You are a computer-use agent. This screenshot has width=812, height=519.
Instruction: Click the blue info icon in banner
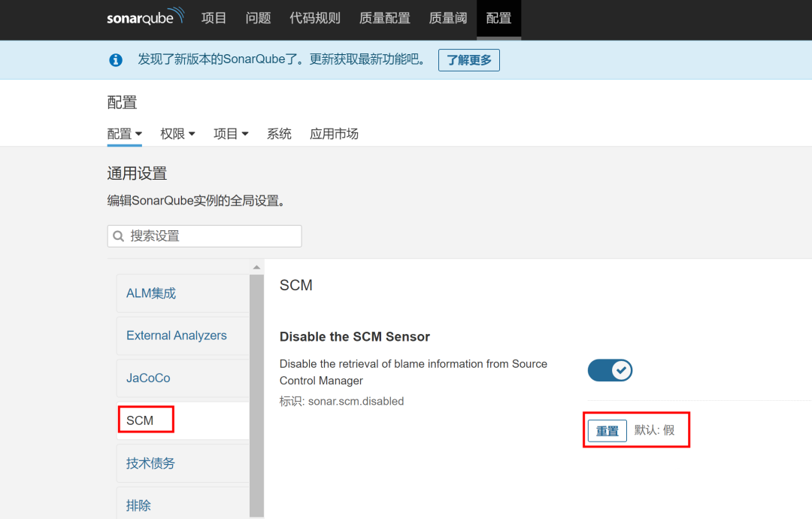coord(115,60)
